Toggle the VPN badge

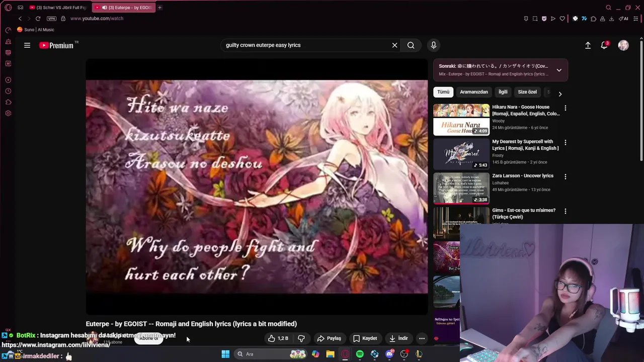point(51,19)
